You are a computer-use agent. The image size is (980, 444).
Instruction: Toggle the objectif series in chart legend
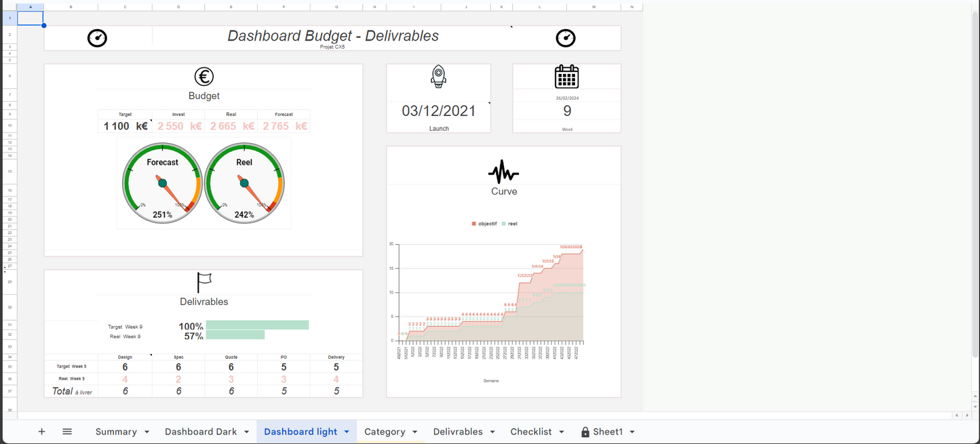click(486, 224)
